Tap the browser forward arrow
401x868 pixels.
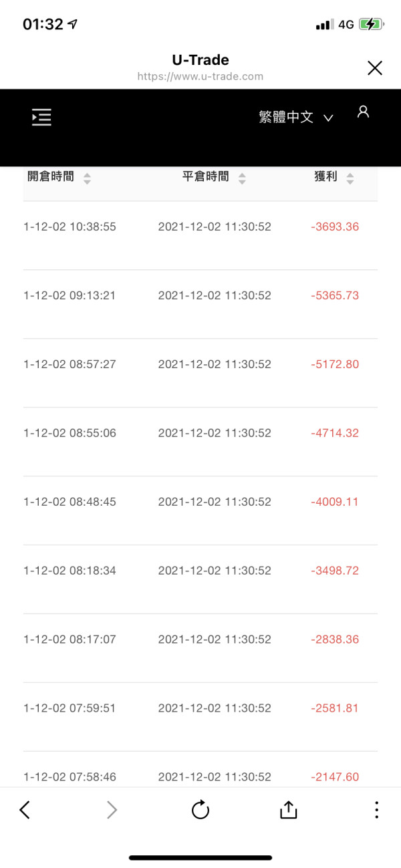[x=112, y=810]
